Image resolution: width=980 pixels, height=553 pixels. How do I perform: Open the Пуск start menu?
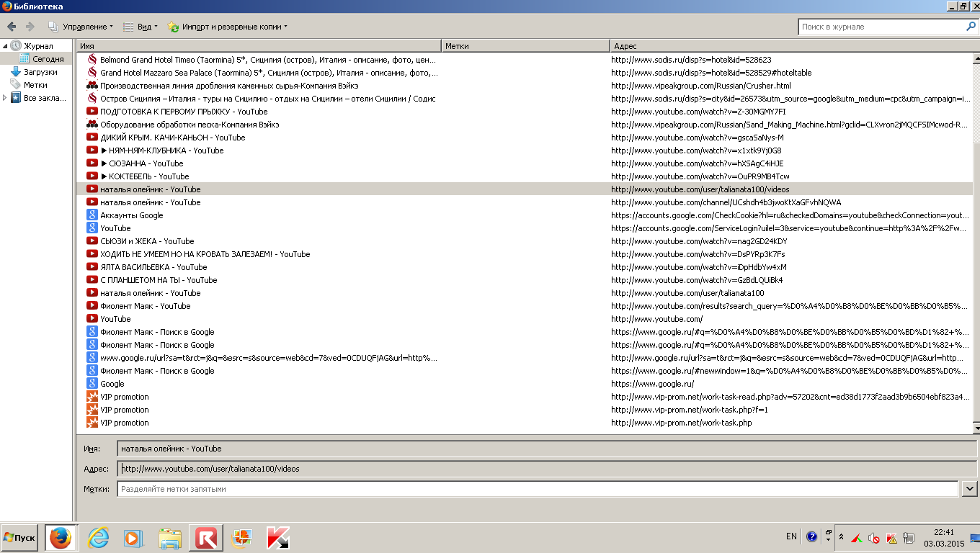[20, 538]
